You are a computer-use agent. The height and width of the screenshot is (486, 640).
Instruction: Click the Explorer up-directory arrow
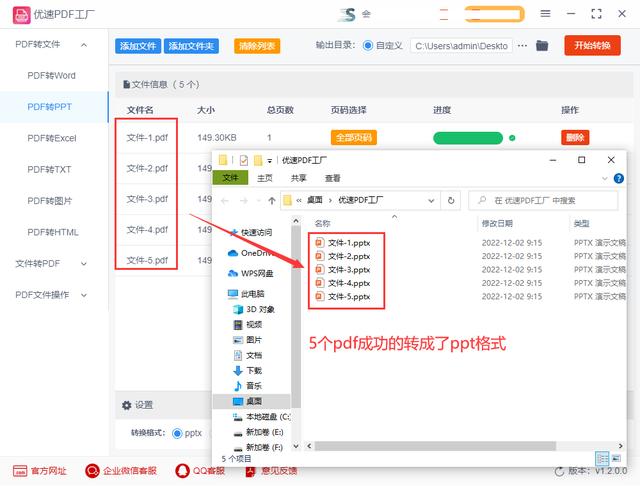[272, 200]
